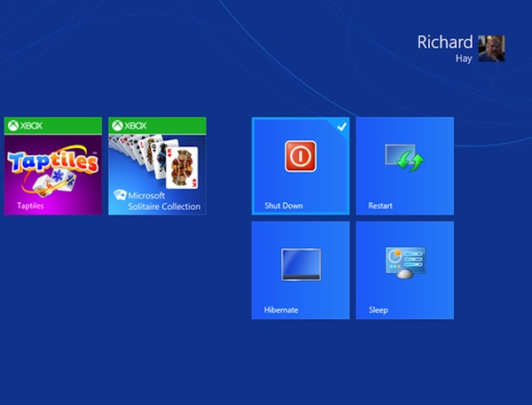Click the Xbox banner on the Taptiles tile
This screenshot has width=532, height=405.
point(53,126)
